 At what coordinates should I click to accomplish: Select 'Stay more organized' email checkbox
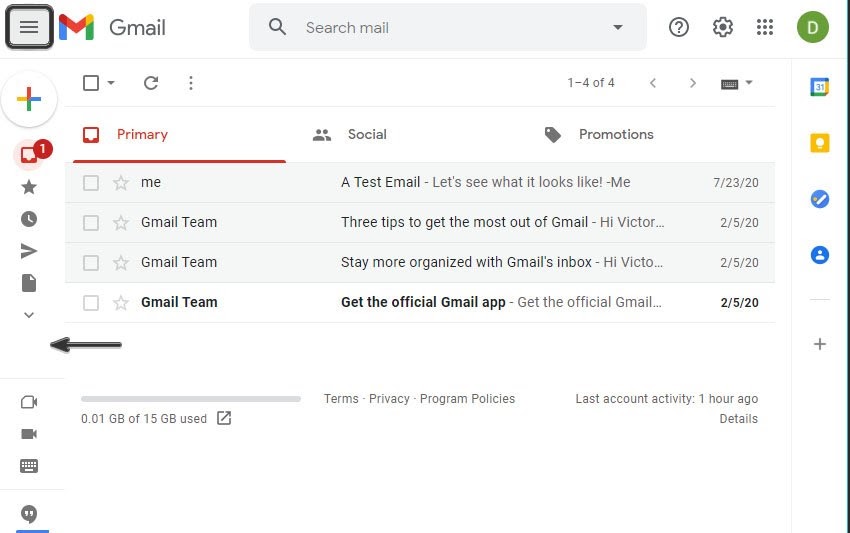click(x=91, y=263)
